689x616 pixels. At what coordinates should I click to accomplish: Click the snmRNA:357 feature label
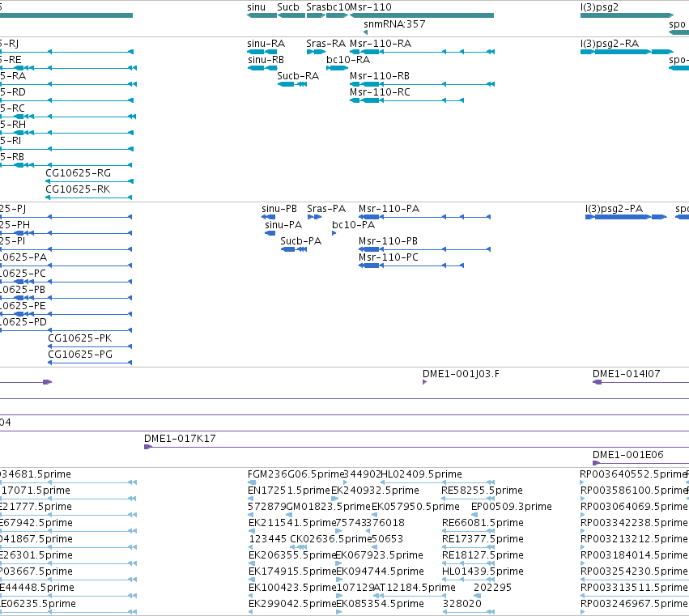click(394, 23)
